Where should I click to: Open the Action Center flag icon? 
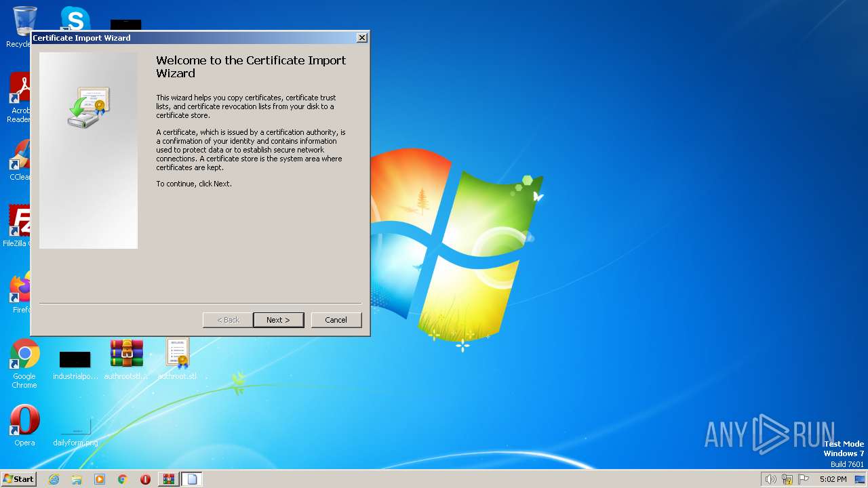coord(804,479)
